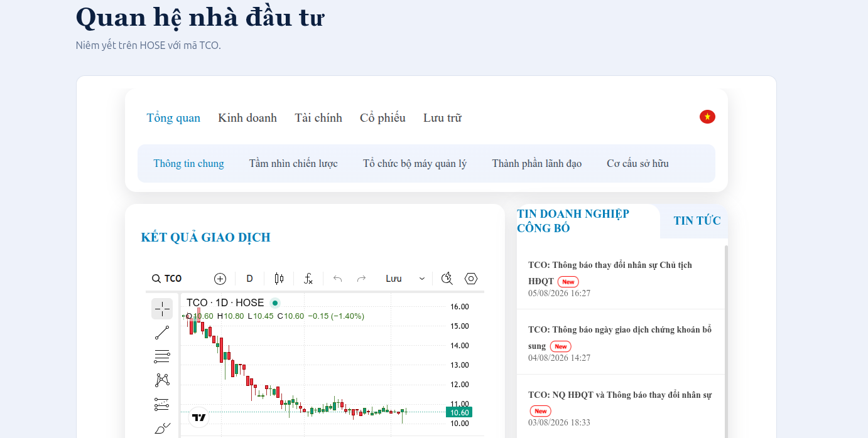The width and height of the screenshot is (868, 438).
Task: Open the indicators fx menu
Action: [308, 279]
